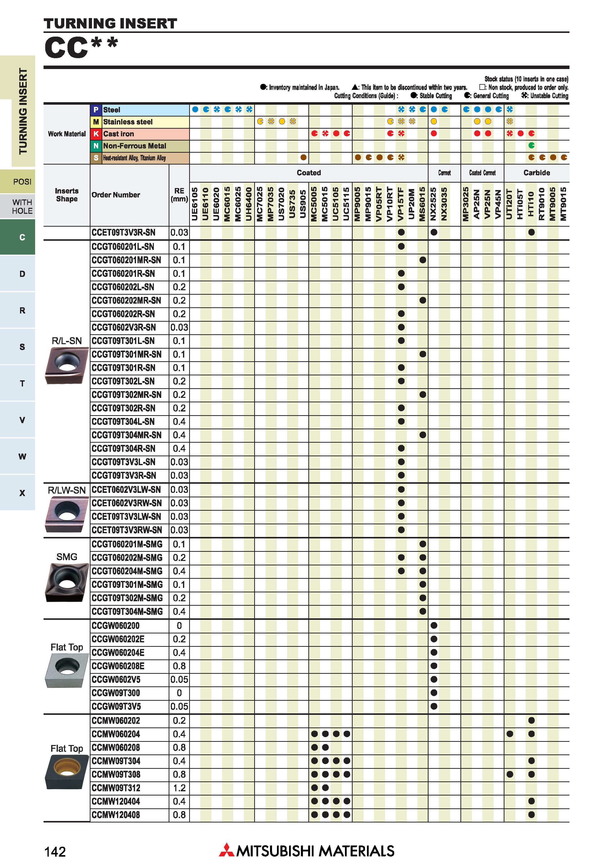Select order number CCMW060204
613x868 pixels.
click(115, 734)
